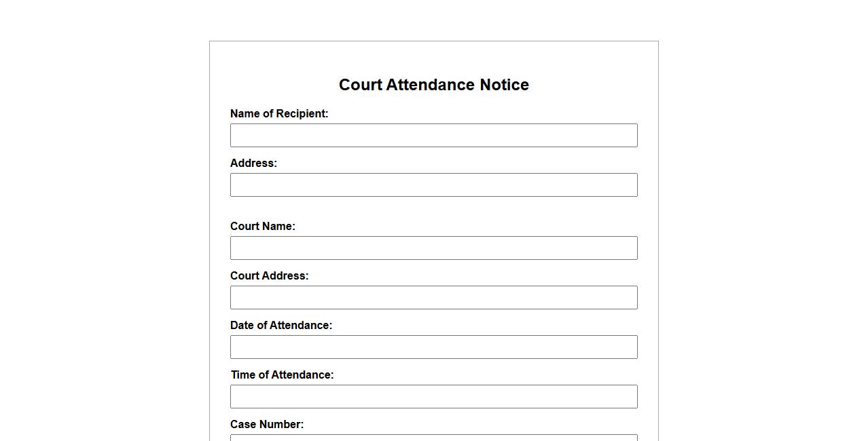Place cursor in the attendance date box

point(433,347)
